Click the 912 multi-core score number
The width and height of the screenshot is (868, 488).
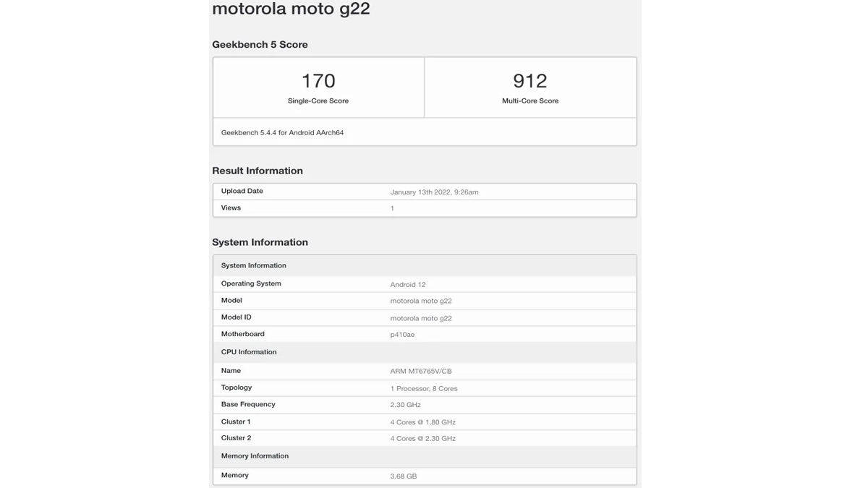tap(530, 80)
